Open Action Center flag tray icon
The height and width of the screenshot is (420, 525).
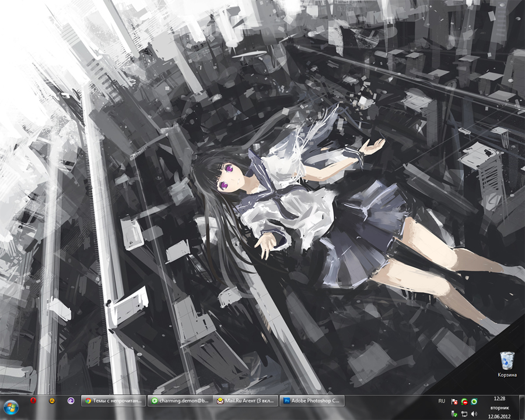pos(454,401)
